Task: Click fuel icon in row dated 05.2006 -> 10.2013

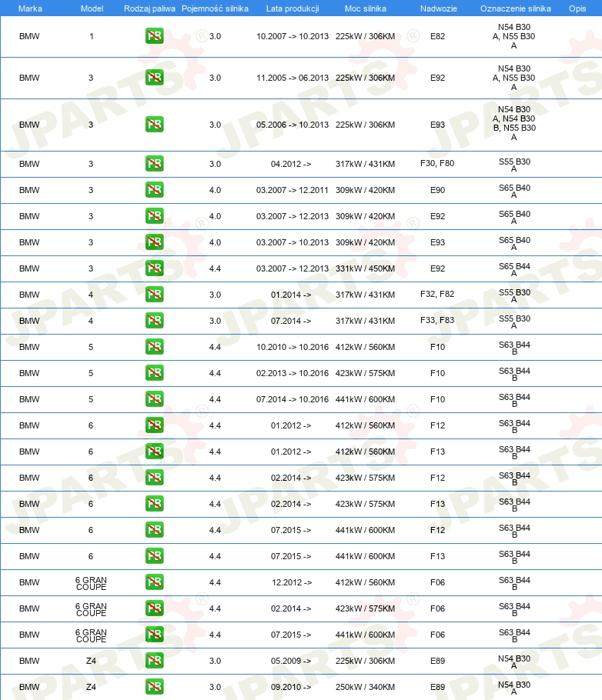Action: coord(154,124)
